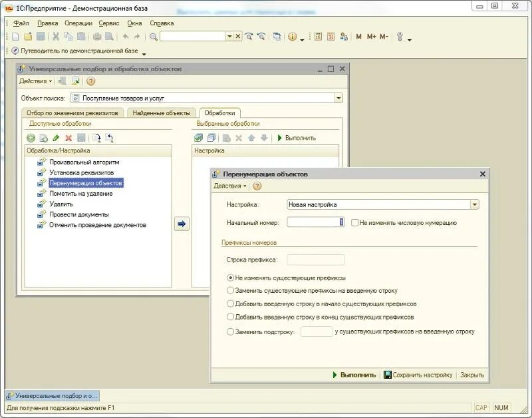Image resolution: width=532 pixels, height=418 pixels.
Task: Click the Copy processing setting icon
Action: [43, 138]
